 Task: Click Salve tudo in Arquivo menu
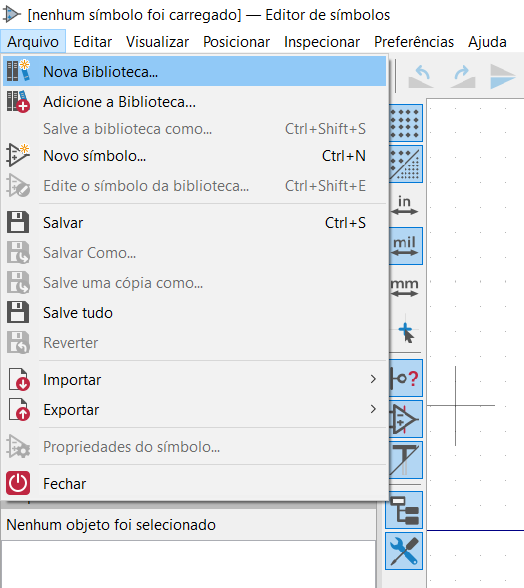click(194, 312)
